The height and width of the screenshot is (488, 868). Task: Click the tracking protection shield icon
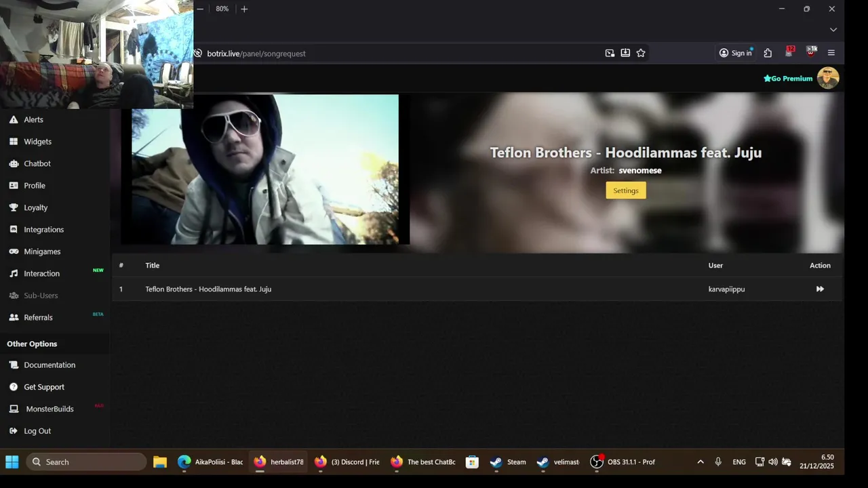[198, 53]
